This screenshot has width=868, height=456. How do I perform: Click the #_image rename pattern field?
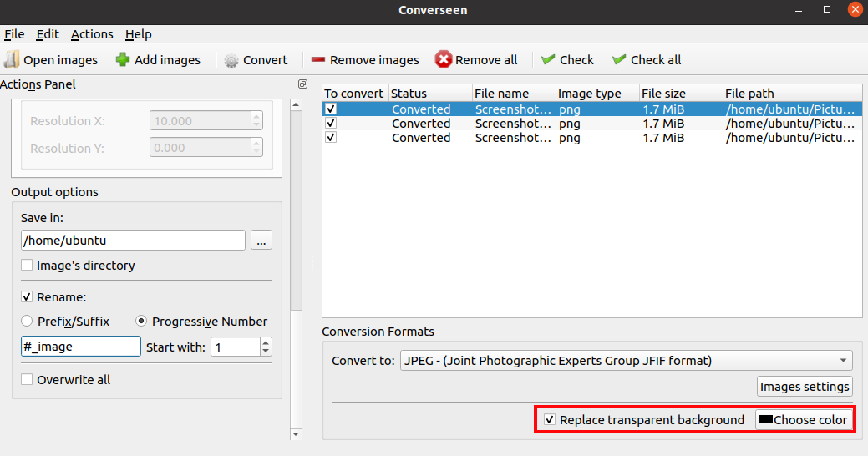click(81, 347)
